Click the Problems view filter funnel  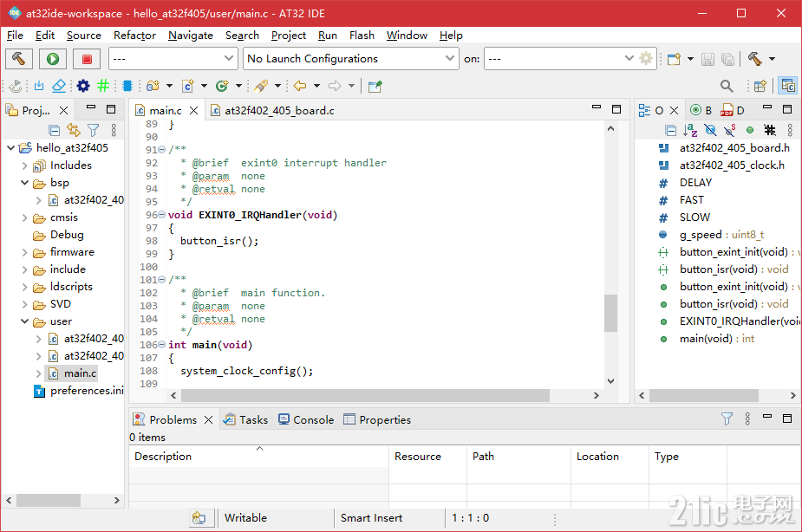727,419
